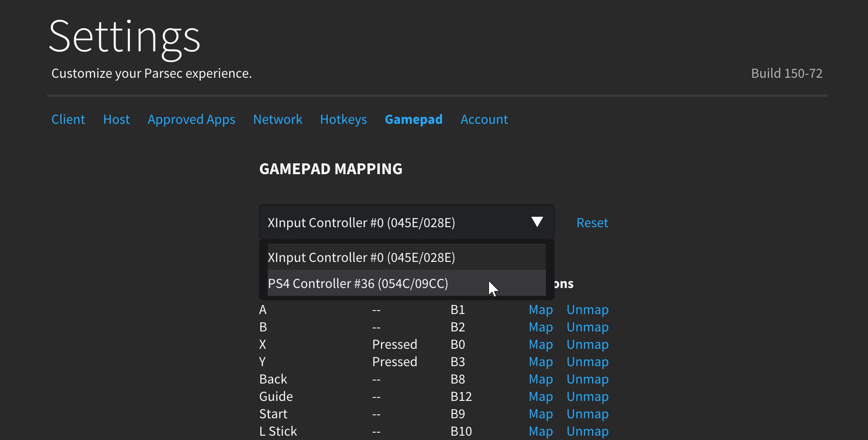Open the Approved Apps tab

click(x=191, y=119)
